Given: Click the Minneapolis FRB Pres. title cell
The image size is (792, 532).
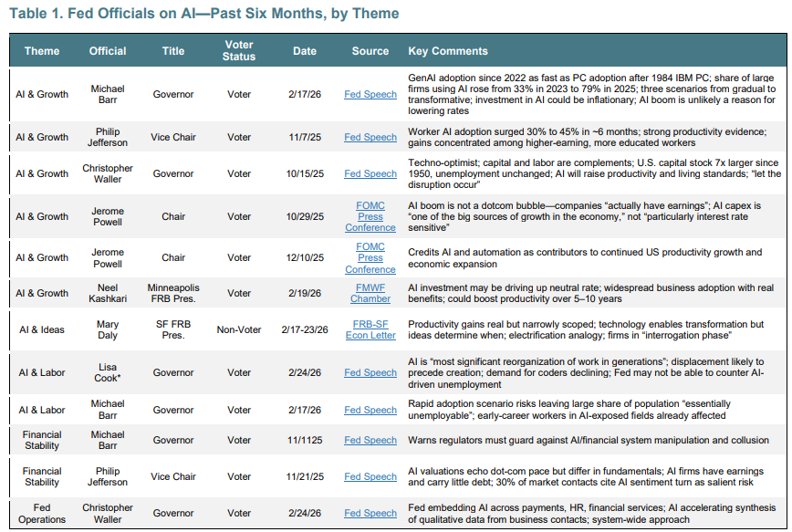Looking at the screenshot, I should click(173, 293).
